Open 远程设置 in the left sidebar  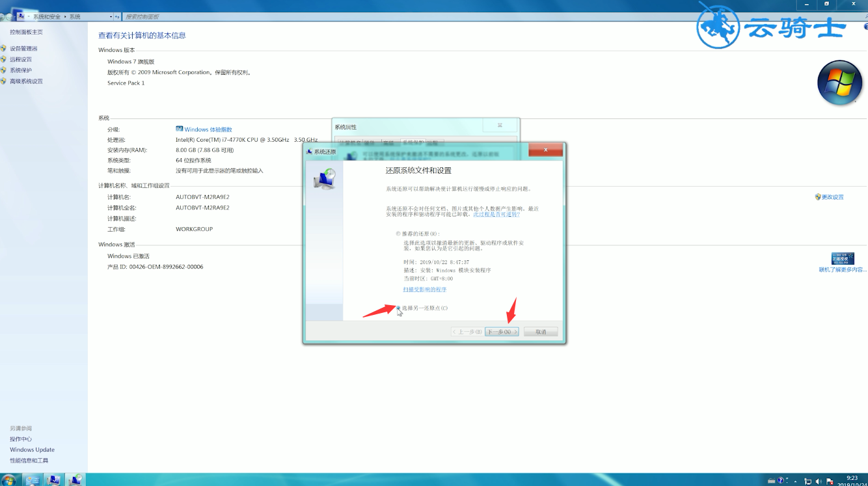click(21, 60)
